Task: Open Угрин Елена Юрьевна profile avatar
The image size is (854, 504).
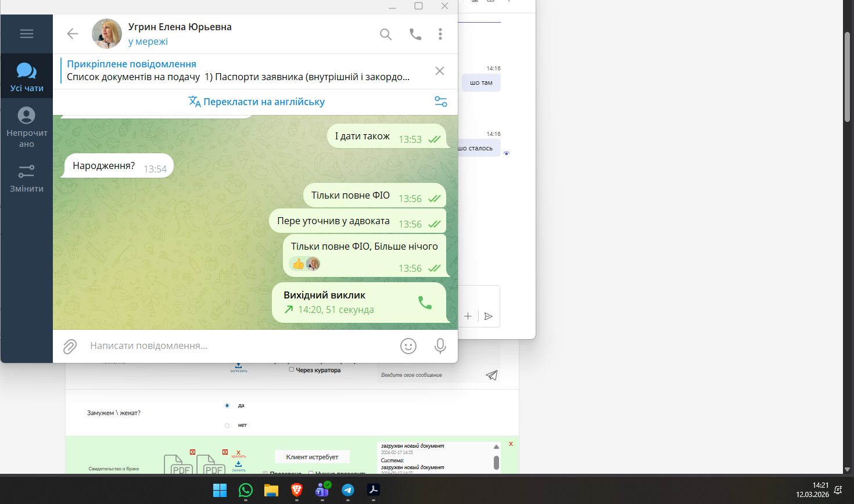Action: coord(107,34)
